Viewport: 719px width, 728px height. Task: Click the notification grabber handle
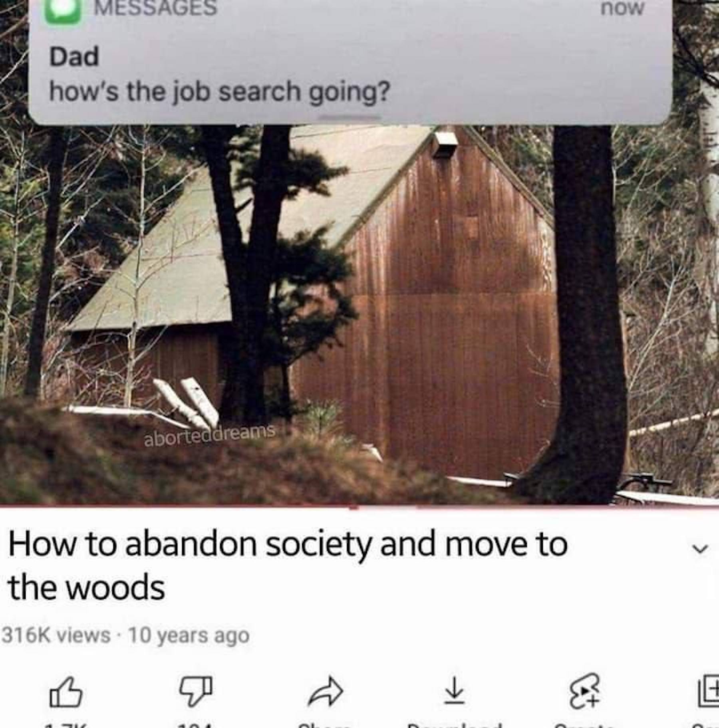click(351, 117)
